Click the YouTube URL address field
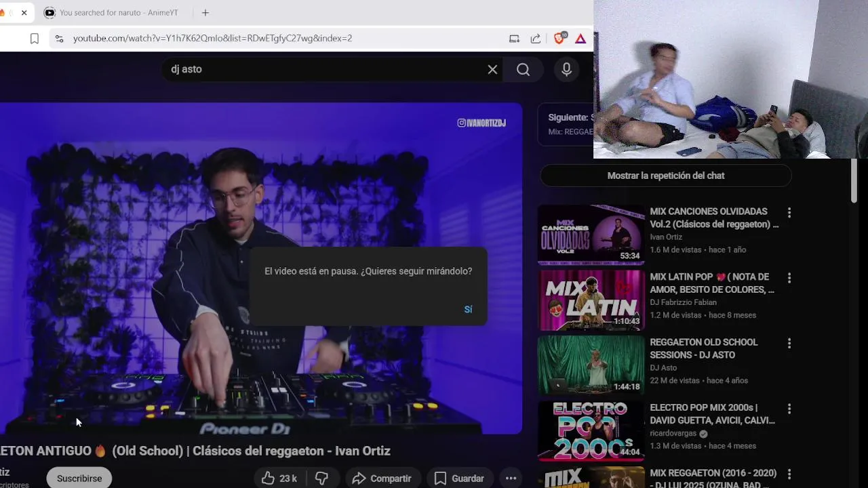Image resolution: width=868 pixels, height=488 pixels. coord(212,39)
